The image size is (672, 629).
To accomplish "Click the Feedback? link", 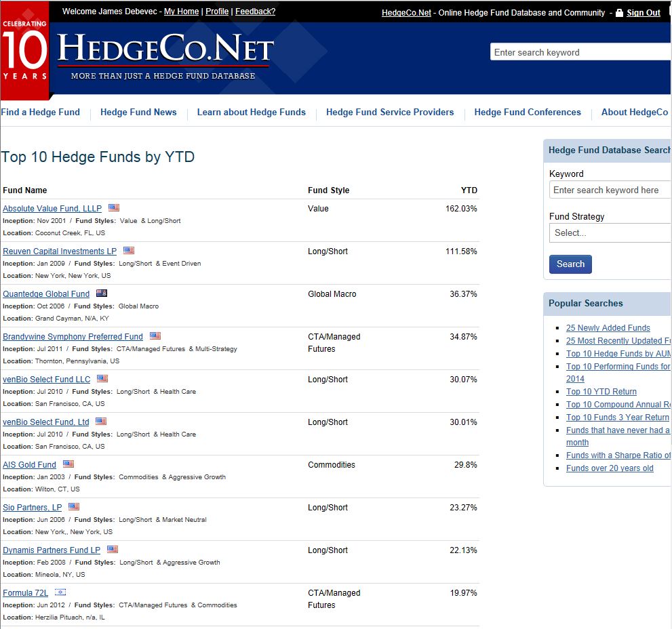I will tap(256, 12).
